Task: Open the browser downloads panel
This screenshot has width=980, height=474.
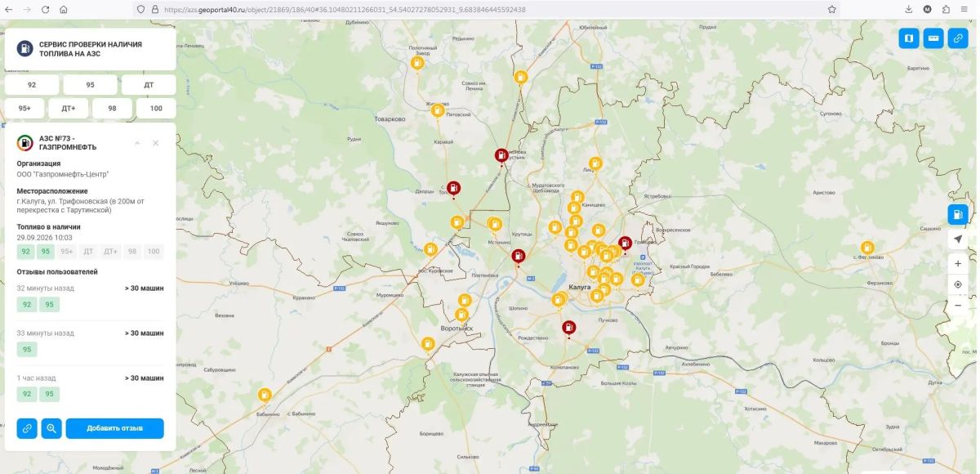Action: 909,9
